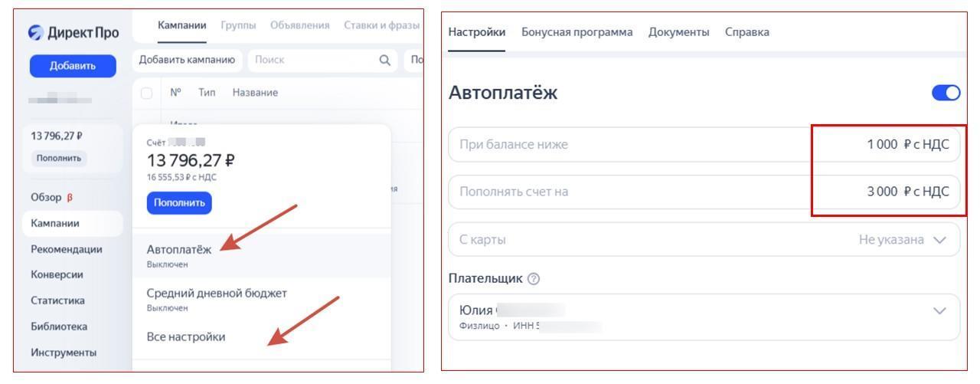Expand the Плательщик payer dropdown
The image size is (980, 384).
click(941, 310)
